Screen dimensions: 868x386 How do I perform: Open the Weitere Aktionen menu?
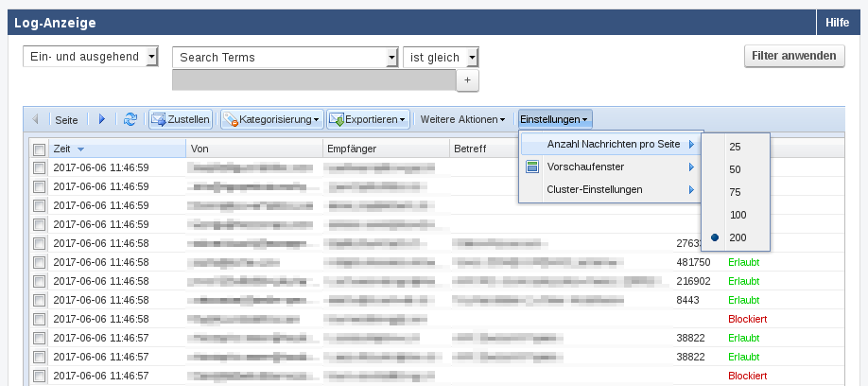pyautogui.click(x=463, y=119)
